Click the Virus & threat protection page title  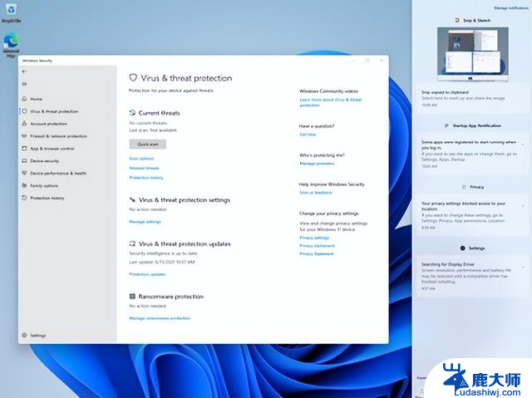[186, 78]
